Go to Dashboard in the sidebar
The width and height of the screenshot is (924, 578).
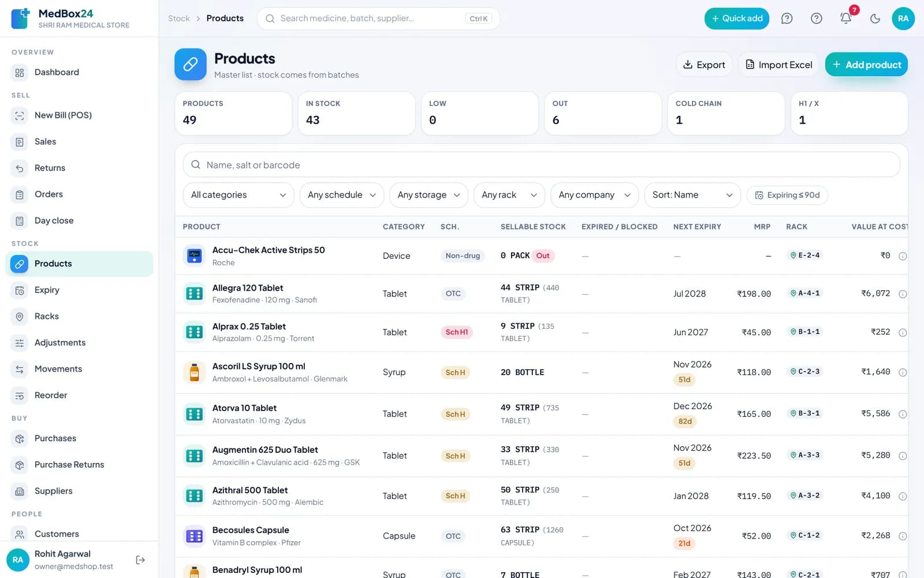click(x=79, y=72)
